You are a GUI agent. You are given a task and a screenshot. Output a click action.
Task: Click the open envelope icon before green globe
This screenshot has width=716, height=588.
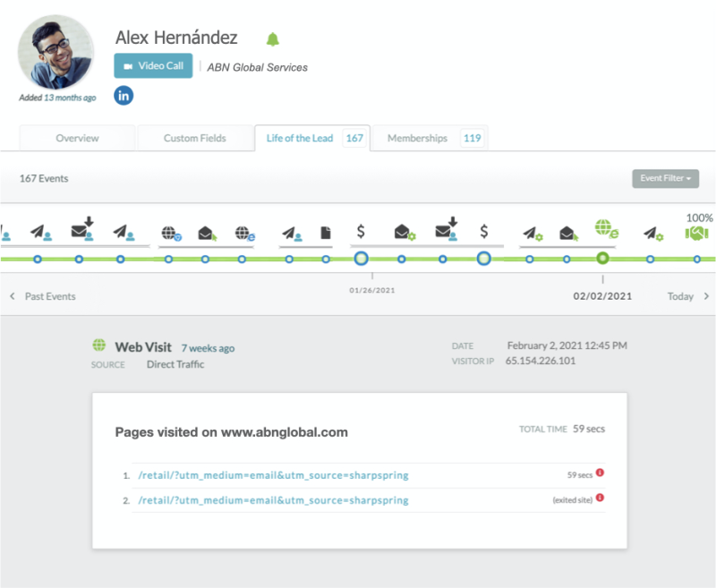569,234
